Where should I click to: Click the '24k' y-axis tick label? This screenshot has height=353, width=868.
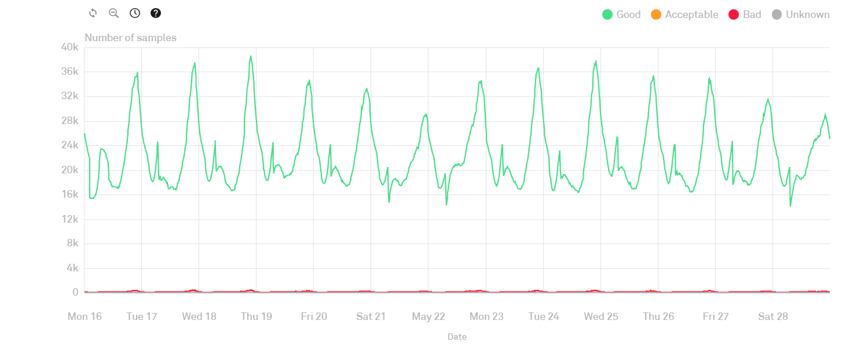coord(69,145)
